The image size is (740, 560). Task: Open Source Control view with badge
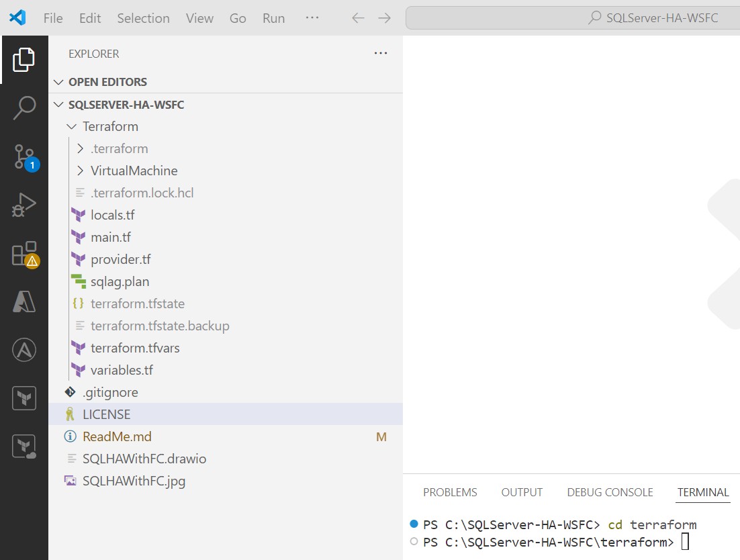(x=26, y=158)
